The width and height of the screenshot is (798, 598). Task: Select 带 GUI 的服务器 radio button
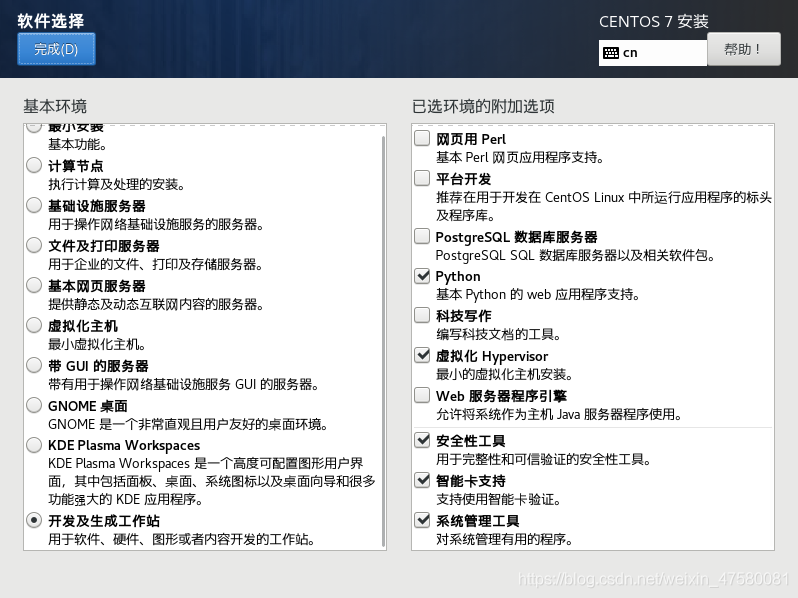tap(34, 365)
